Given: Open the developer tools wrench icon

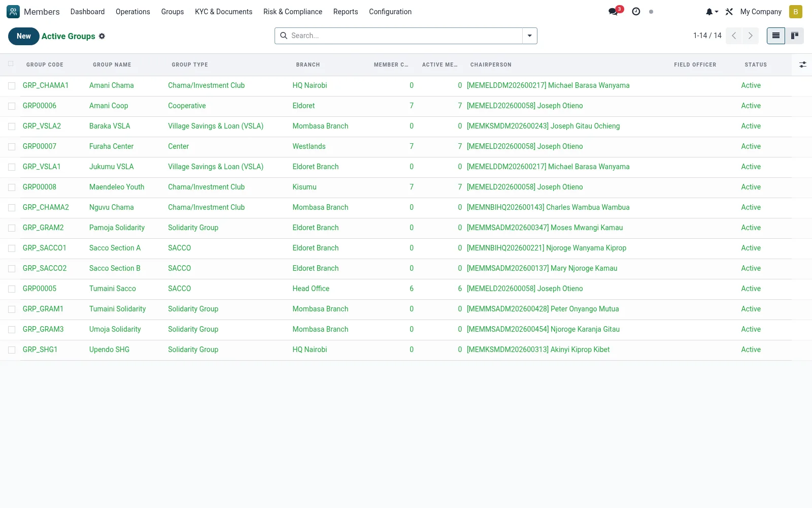Looking at the screenshot, I should [x=729, y=12].
